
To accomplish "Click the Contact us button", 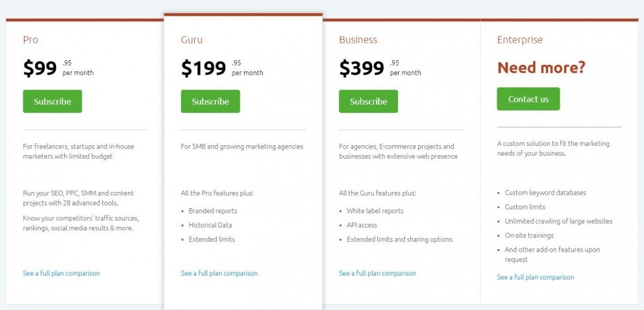I will [528, 99].
